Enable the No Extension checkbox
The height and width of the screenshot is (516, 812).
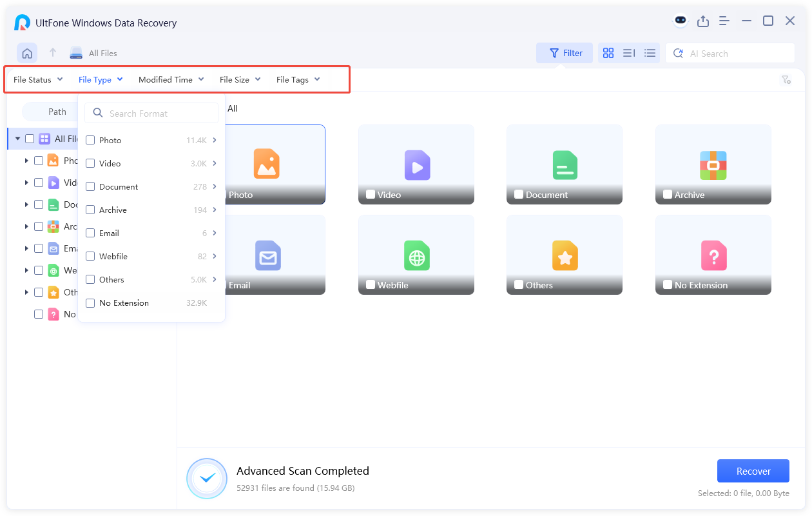pyautogui.click(x=90, y=303)
